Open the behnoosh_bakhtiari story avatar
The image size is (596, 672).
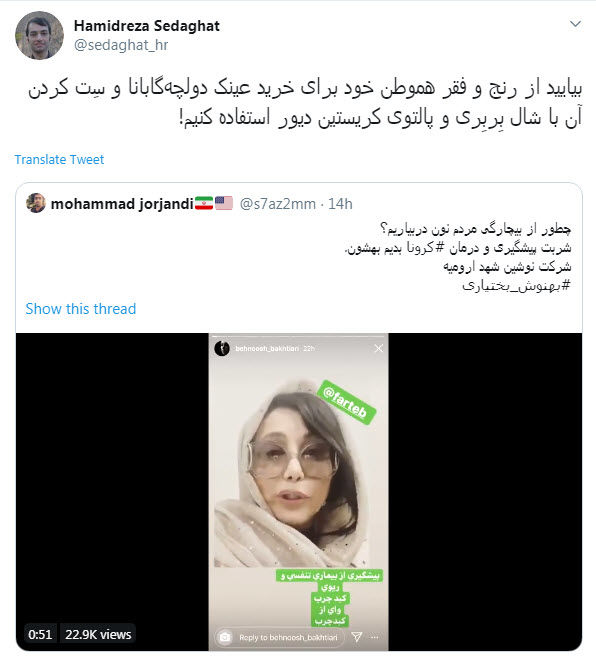[x=222, y=348]
